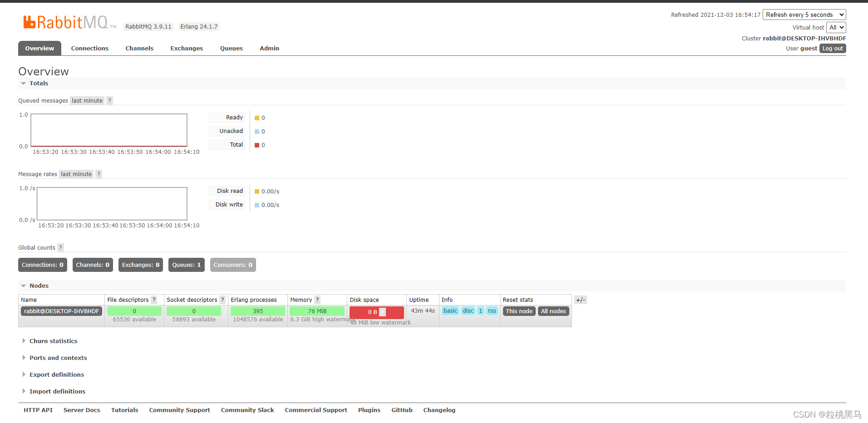Screen dimensions: 868x423
Task: Click the Ready yellow color swatch
Action: [257, 118]
